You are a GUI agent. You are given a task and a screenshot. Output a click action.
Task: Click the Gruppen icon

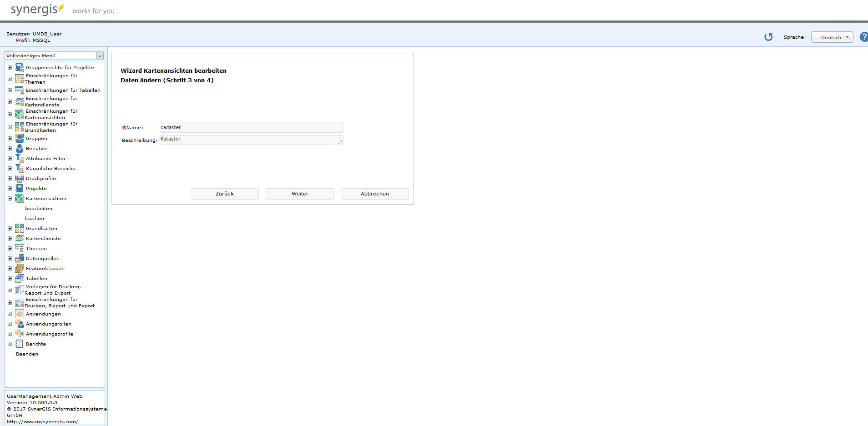pos(20,138)
